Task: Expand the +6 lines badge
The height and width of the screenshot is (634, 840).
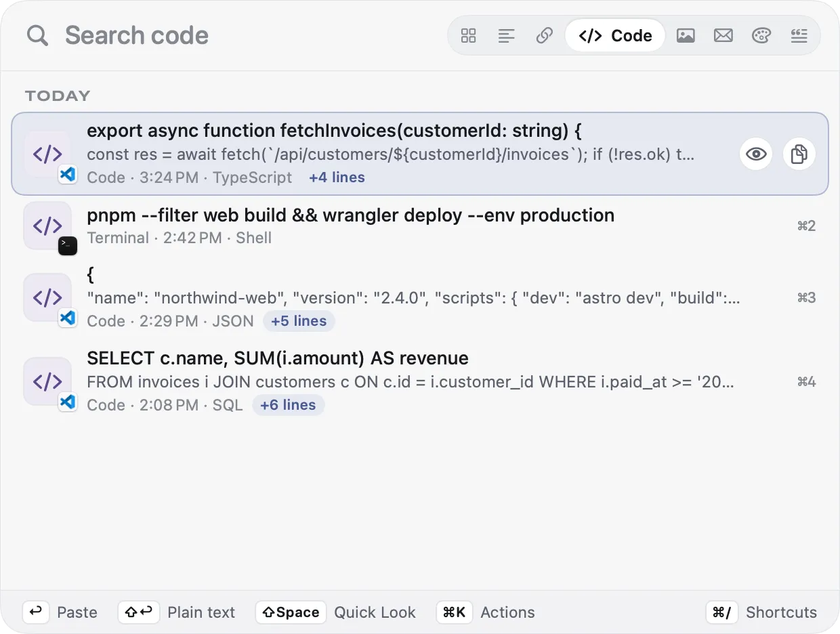Action: tap(288, 405)
